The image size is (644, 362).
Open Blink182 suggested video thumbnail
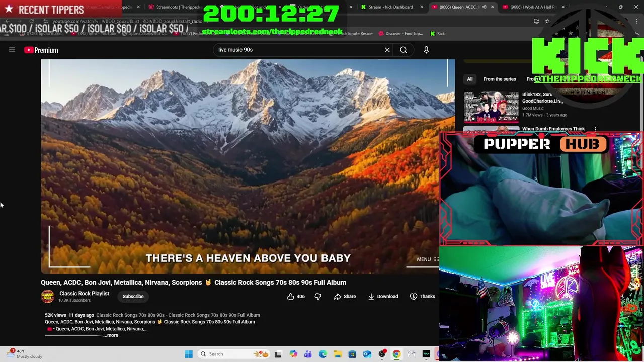pyautogui.click(x=491, y=107)
